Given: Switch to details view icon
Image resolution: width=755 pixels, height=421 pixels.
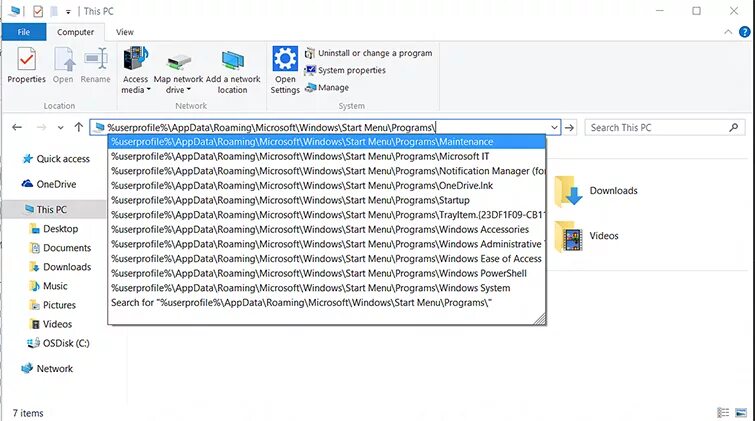Looking at the screenshot, I should [723, 413].
